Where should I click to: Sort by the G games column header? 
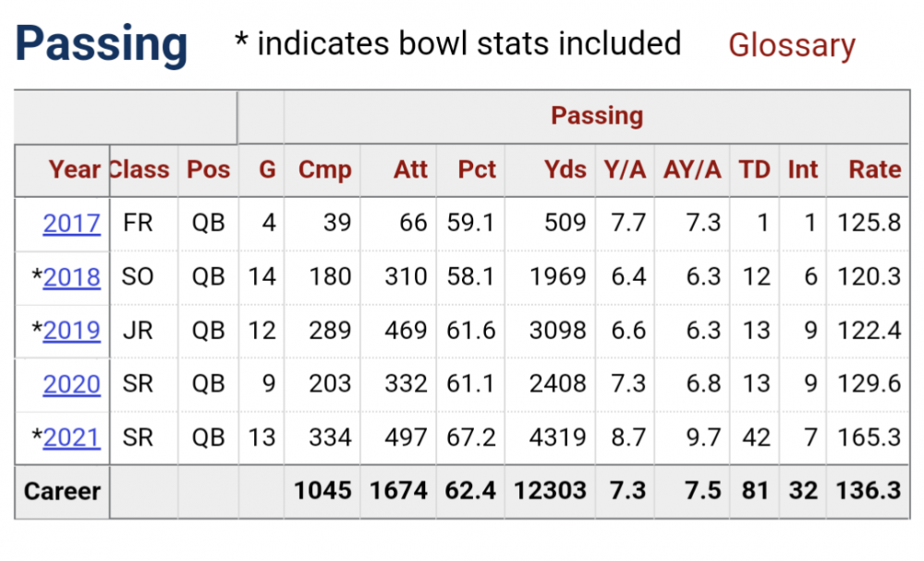[x=266, y=170]
